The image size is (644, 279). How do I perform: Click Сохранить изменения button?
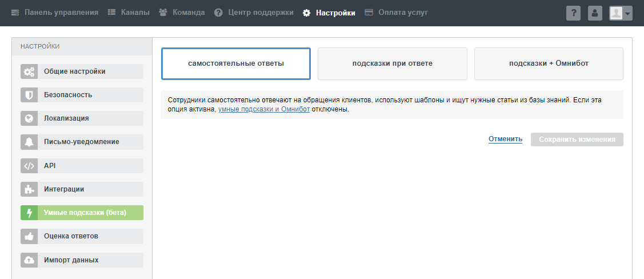pos(577,139)
